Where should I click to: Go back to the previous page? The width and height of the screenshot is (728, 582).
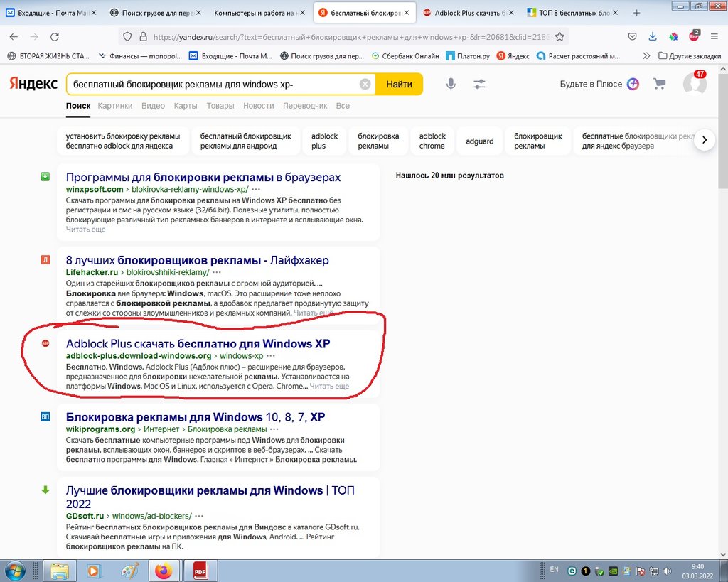coord(14,37)
